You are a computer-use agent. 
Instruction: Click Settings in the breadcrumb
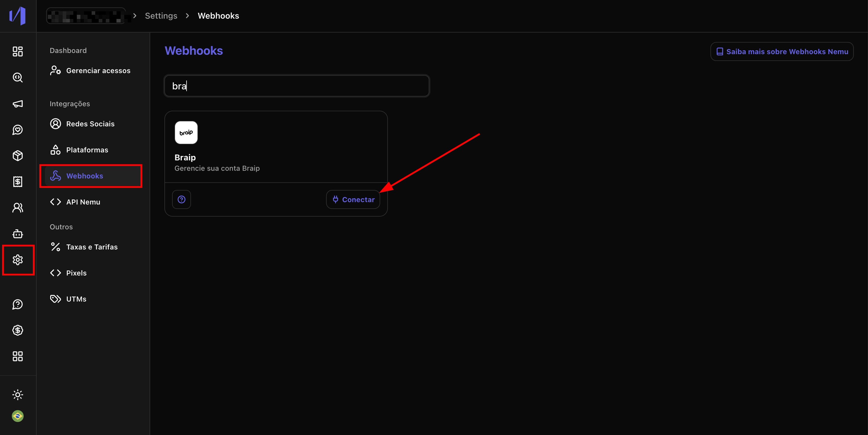(161, 16)
